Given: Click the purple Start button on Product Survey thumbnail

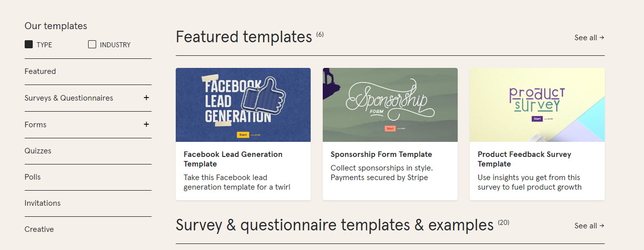Looking at the screenshot, I should (x=537, y=119).
